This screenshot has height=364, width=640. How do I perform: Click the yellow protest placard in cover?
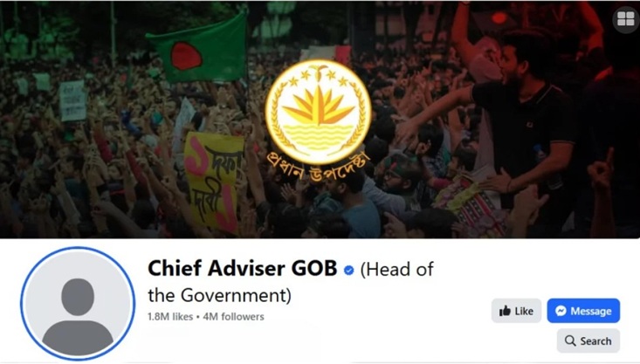214,182
